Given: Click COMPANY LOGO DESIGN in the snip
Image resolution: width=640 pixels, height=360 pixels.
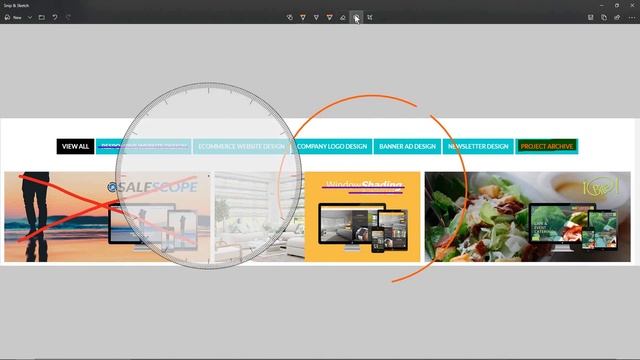Looking at the screenshot, I should pyautogui.click(x=332, y=147).
